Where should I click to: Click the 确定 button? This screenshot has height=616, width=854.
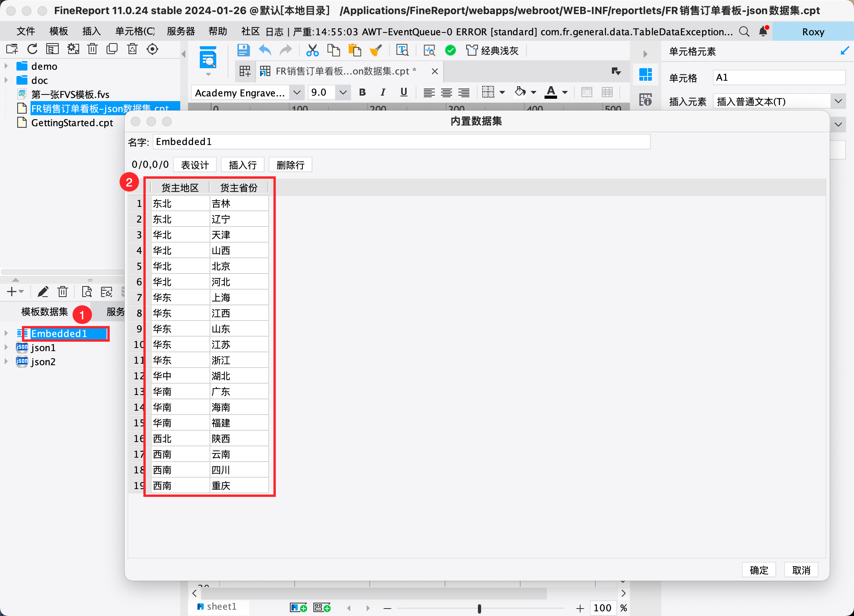click(759, 570)
